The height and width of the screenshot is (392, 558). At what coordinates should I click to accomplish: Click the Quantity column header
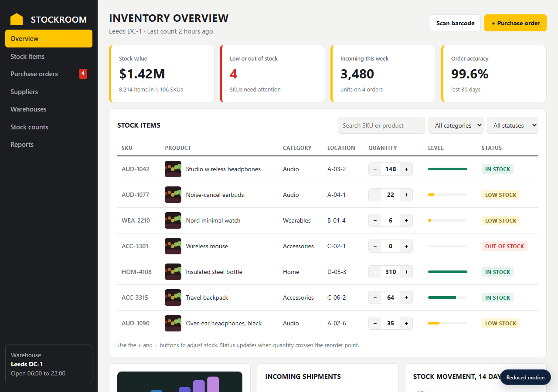[x=383, y=148]
